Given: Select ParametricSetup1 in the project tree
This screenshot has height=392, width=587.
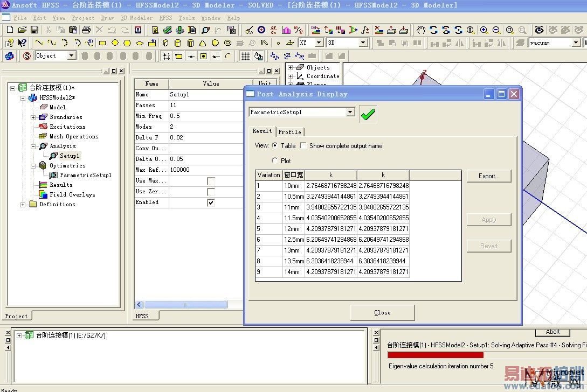Looking at the screenshot, I should (x=85, y=175).
